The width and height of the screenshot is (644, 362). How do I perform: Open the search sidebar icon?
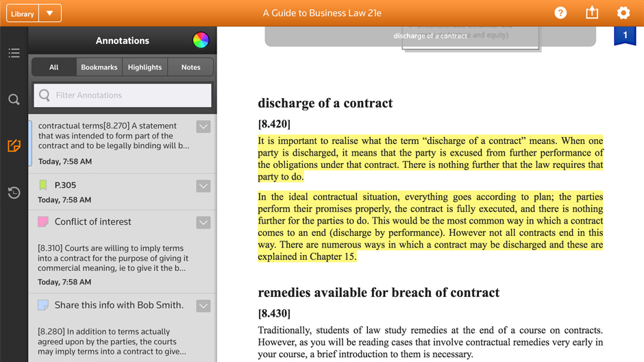(x=14, y=99)
